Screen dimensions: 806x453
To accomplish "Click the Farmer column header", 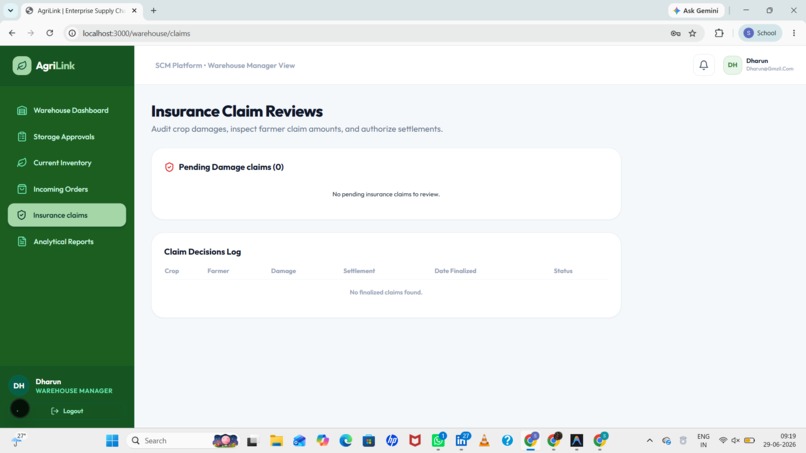I will (x=218, y=271).
